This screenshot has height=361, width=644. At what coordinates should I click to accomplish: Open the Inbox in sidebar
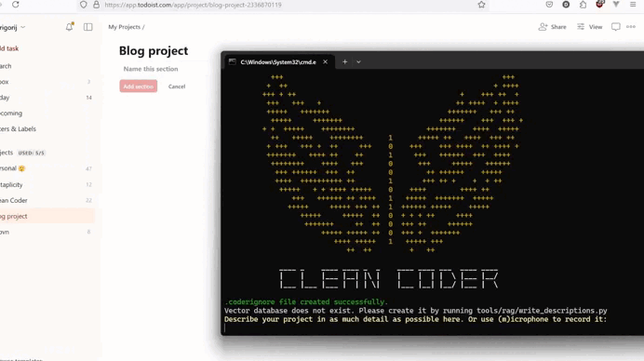(x=5, y=82)
